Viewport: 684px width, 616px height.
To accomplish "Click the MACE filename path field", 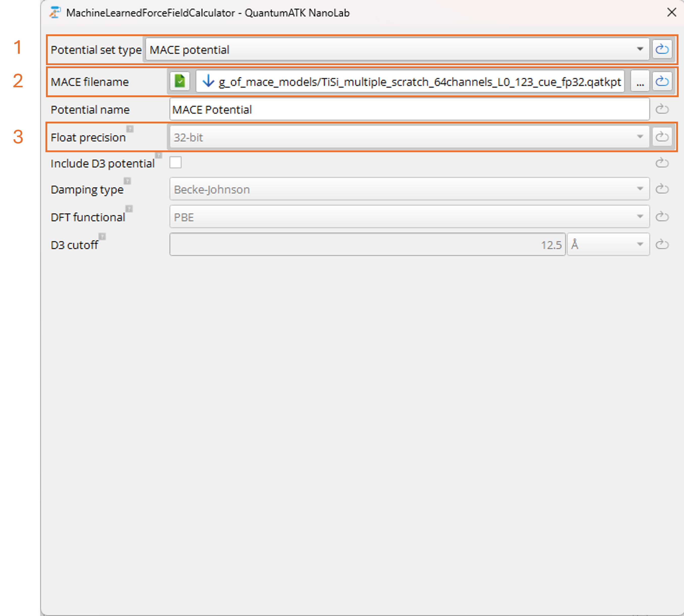I will pos(410,82).
